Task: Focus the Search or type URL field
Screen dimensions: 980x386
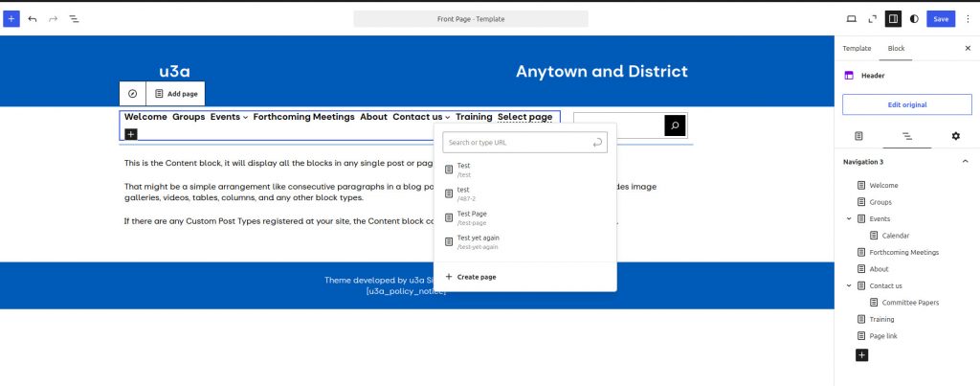Action: (525, 142)
